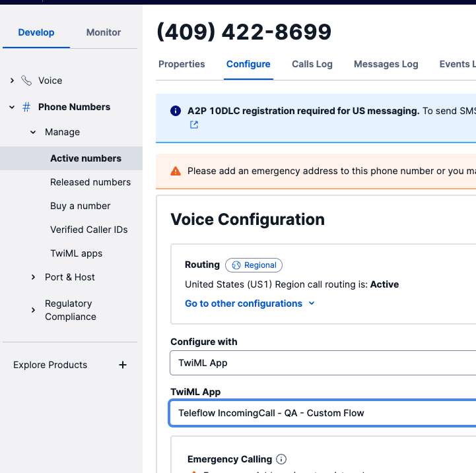
Task: Collapse the Manage subsection chevron
Action: pyautogui.click(x=33, y=133)
